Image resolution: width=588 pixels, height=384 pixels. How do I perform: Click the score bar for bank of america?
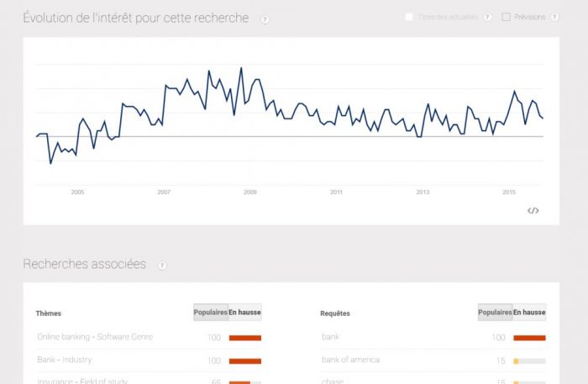pyautogui.click(x=529, y=361)
